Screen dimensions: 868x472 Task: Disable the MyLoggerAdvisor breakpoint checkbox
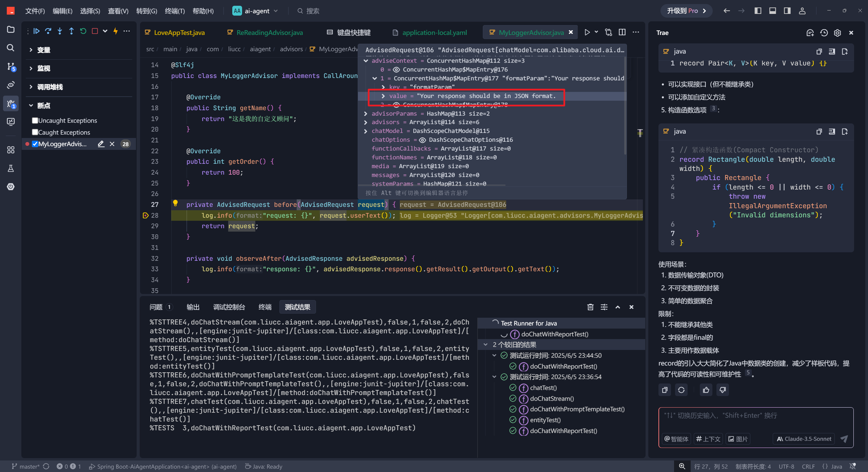35,144
